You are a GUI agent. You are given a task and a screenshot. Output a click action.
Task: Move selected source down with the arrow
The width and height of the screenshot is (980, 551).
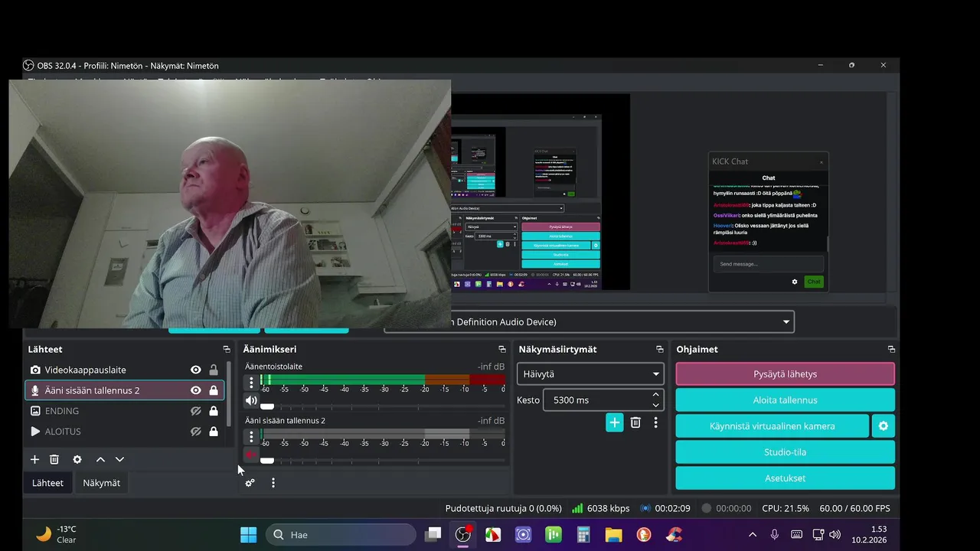[119, 459]
